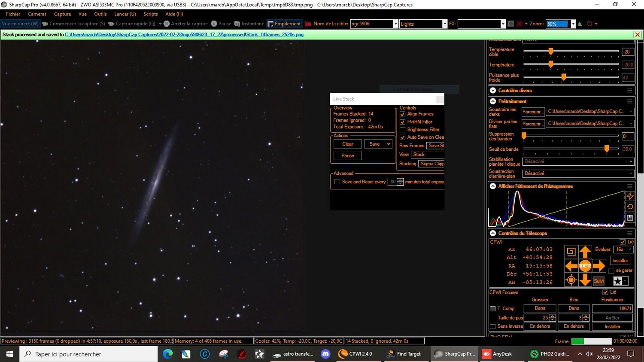Click the reticle overlay icon near Zoom
This screenshot has height=362, width=644.
point(589,24)
